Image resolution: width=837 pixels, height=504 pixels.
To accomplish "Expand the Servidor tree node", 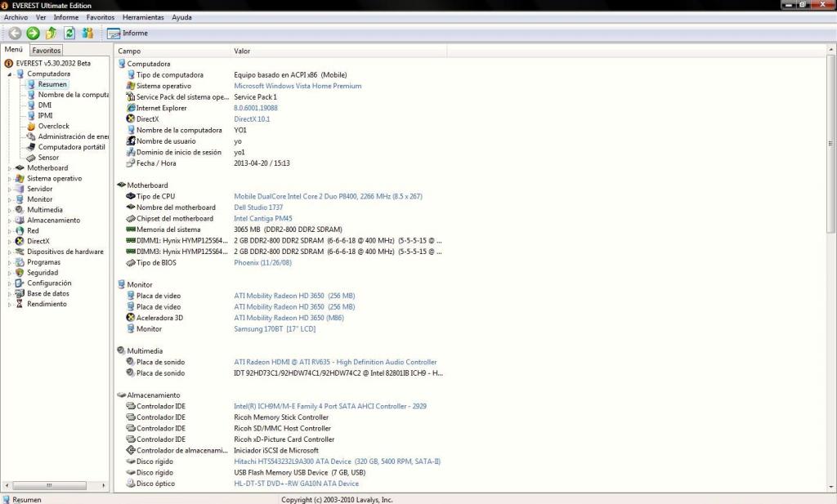I will click(x=9, y=189).
